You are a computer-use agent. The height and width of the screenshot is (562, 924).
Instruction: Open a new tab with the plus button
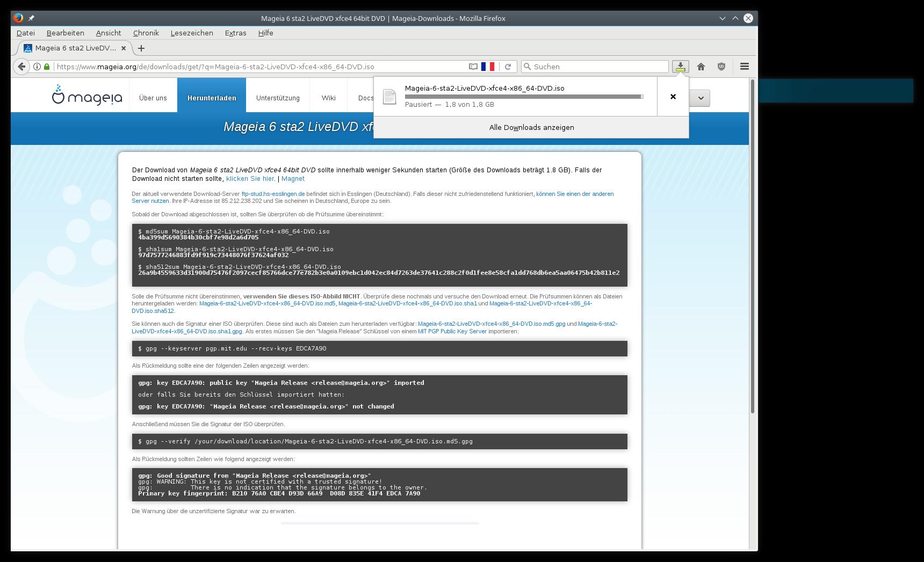click(141, 48)
